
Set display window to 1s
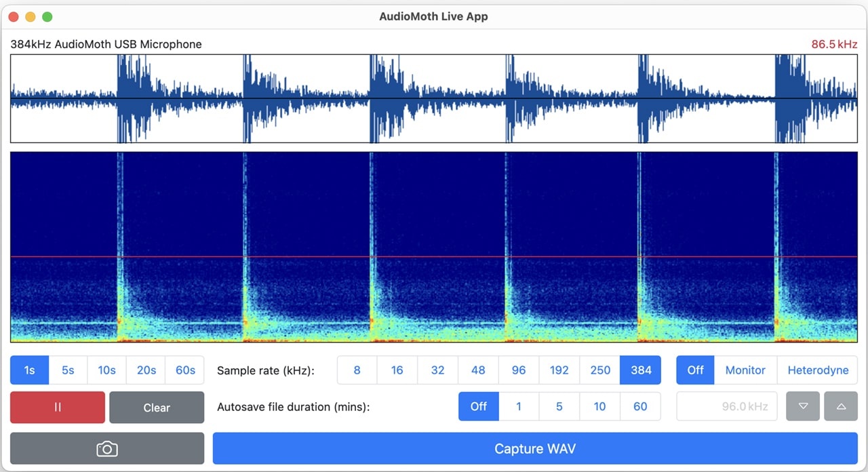coord(29,370)
